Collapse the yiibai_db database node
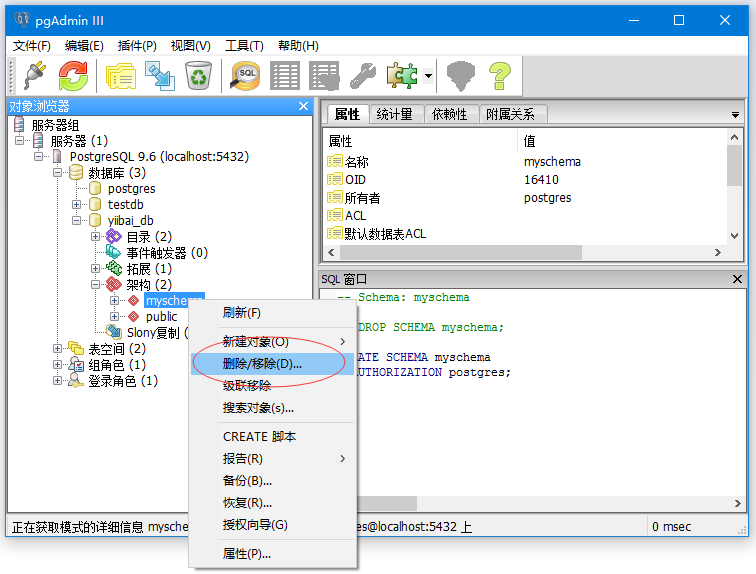756x574 pixels. [77, 221]
